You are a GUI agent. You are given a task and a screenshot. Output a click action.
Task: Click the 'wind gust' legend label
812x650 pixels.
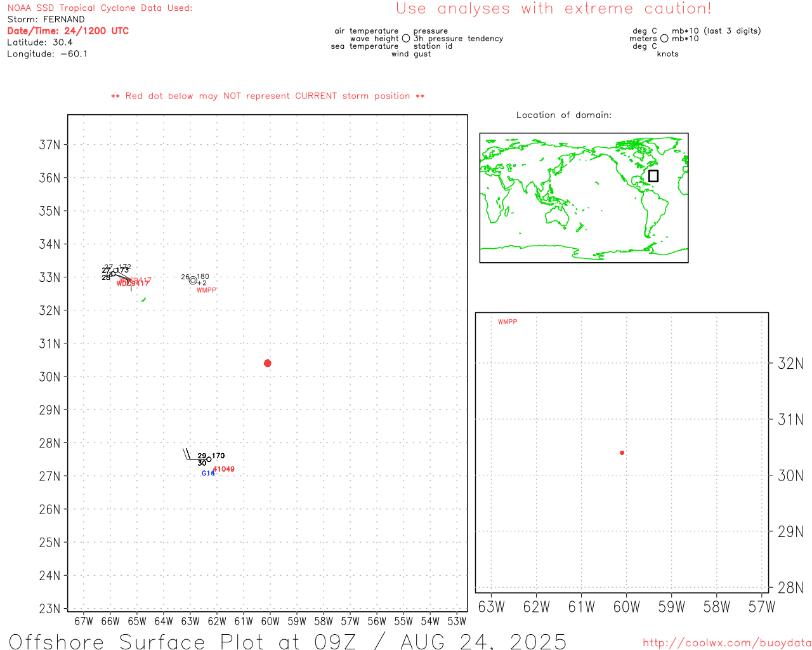pyautogui.click(x=411, y=54)
